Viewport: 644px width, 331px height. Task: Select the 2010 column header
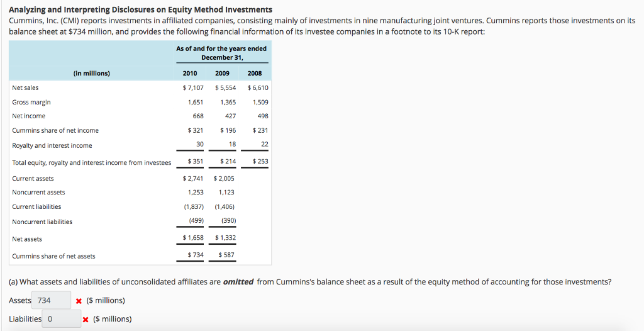click(x=190, y=73)
